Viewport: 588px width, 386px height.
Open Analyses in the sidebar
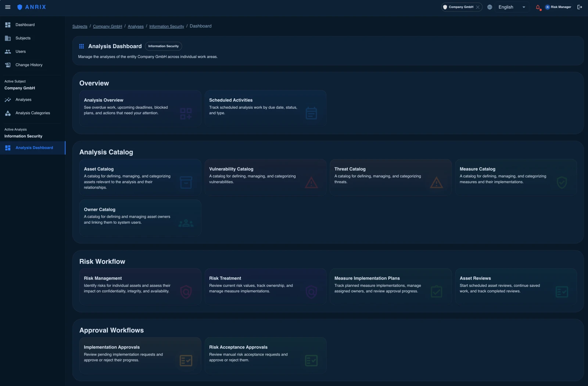click(33, 100)
